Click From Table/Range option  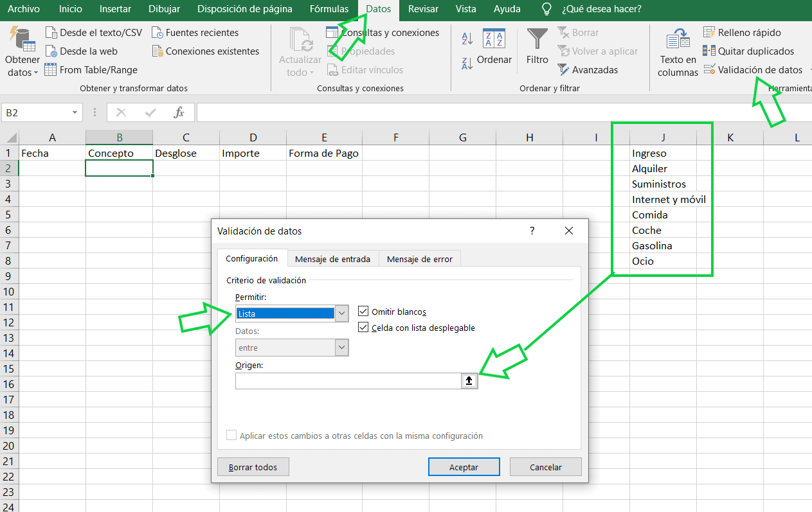[91, 70]
